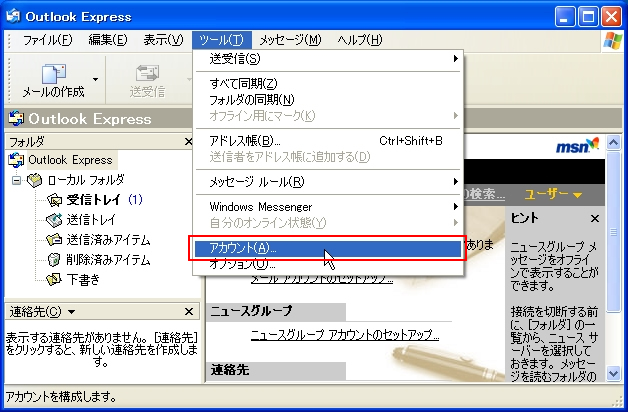Click the Outlook Express title bar icon
628x412 pixels.
pos(13,16)
